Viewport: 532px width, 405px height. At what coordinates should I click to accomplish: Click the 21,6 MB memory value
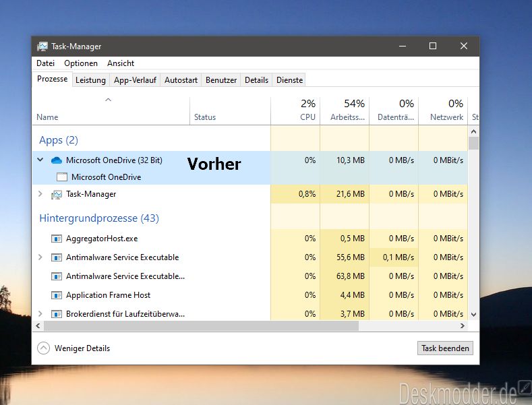pos(351,194)
